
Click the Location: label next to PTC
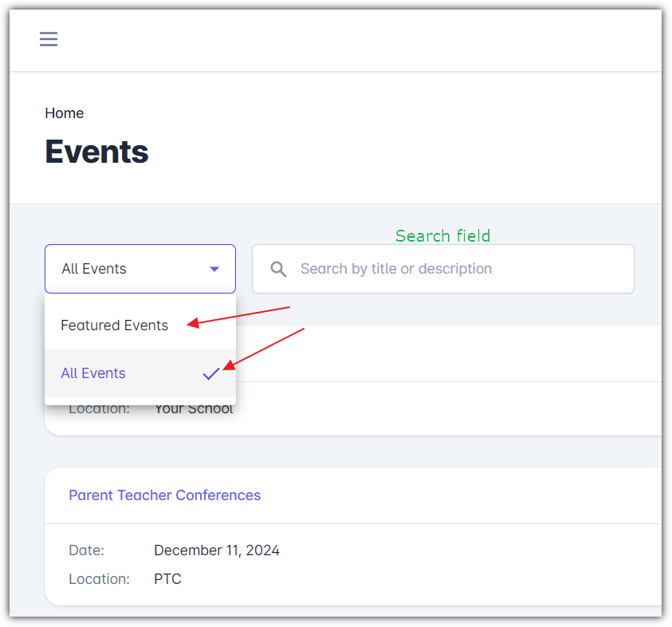pyautogui.click(x=99, y=579)
